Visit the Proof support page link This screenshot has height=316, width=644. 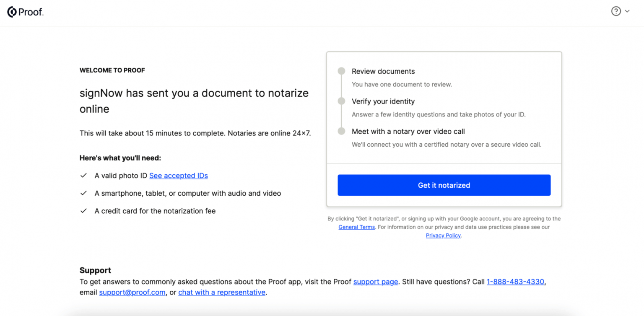pyautogui.click(x=376, y=282)
